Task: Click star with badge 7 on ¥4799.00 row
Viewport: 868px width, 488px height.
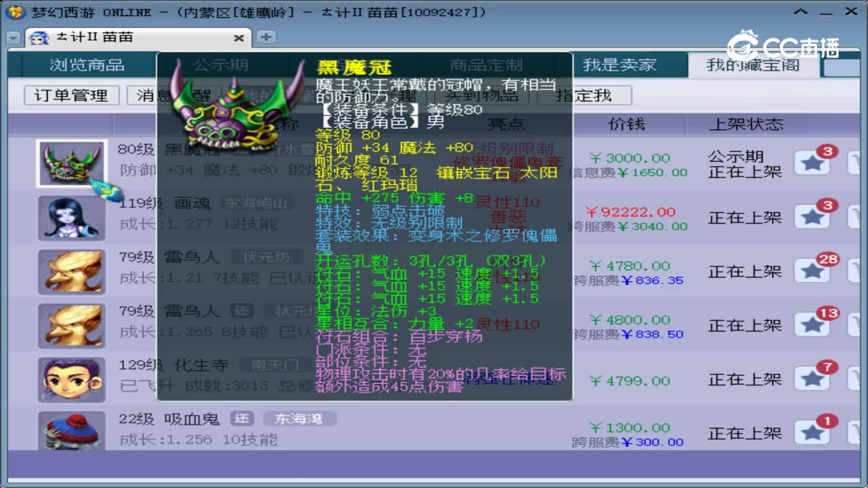Action: point(812,380)
